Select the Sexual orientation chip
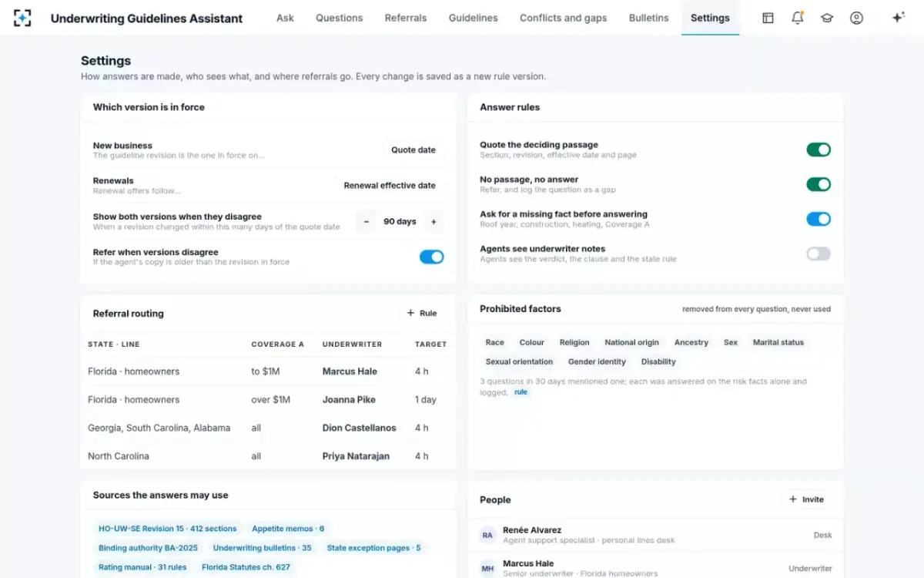Image resolution: width=924 pixels, height=578 pixels. pos(519,361)
